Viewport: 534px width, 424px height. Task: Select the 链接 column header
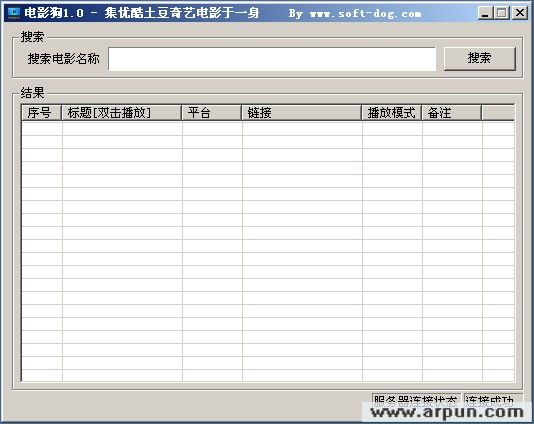point(301,112)
